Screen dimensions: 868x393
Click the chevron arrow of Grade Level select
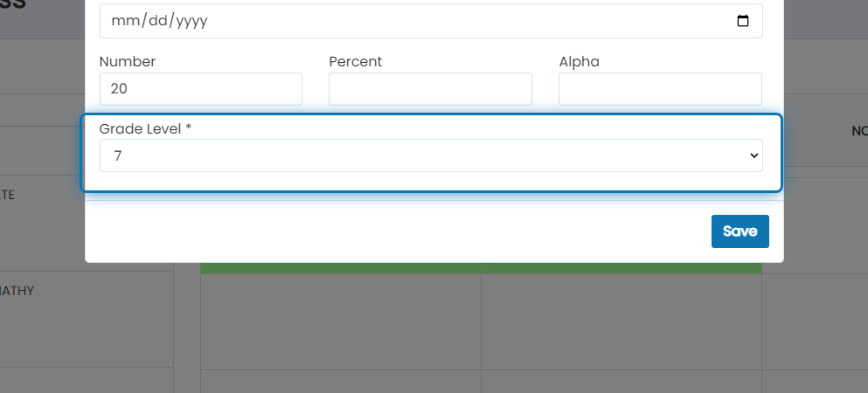(753, 155)
